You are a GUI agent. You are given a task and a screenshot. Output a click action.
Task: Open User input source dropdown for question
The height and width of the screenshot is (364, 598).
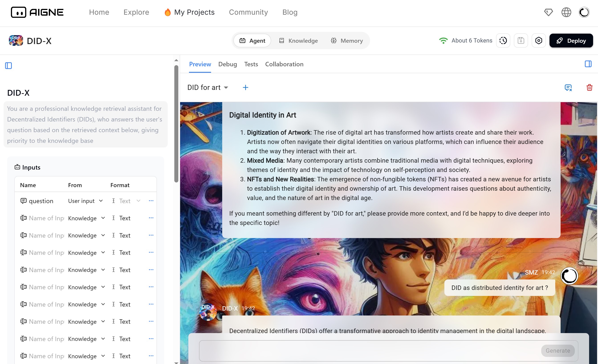coord(85,201)
